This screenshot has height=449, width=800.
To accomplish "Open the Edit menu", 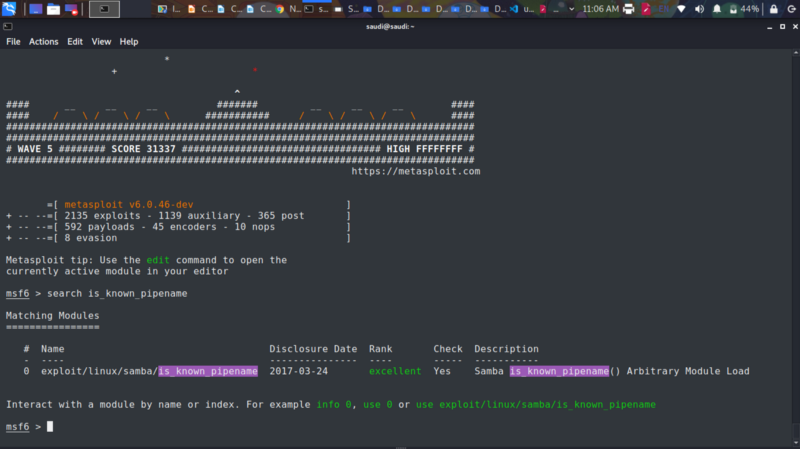I will [75, 42].
